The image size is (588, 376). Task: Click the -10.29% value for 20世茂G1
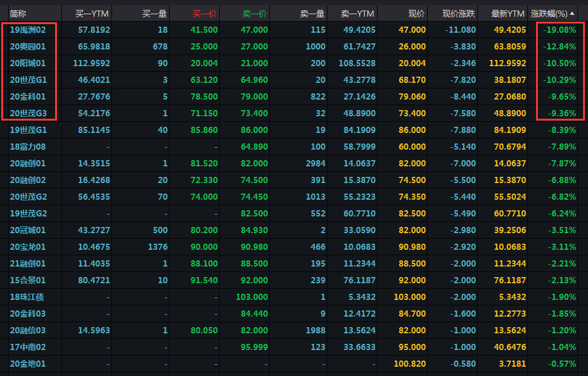(560, 80)
